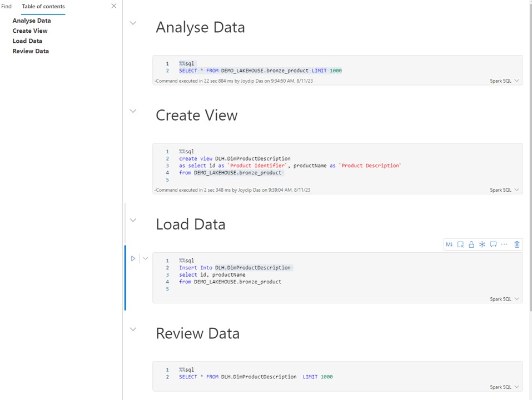Collapse the Analyse Data section
This screenshot has height=400, width=532.
coord(133,23)
